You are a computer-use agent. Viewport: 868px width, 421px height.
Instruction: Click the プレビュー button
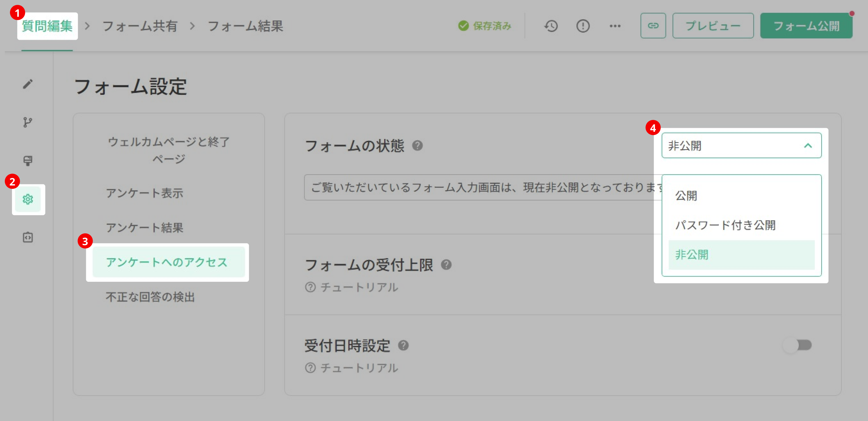coord(713,26)
